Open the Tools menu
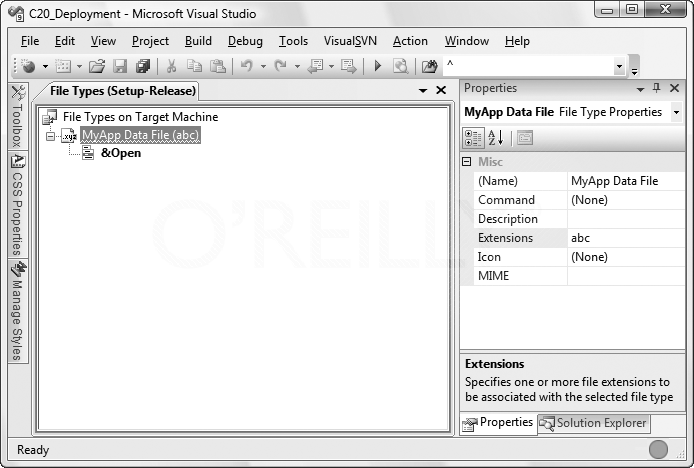The height and width of the screenshot is (468, 694). (293, 41)
